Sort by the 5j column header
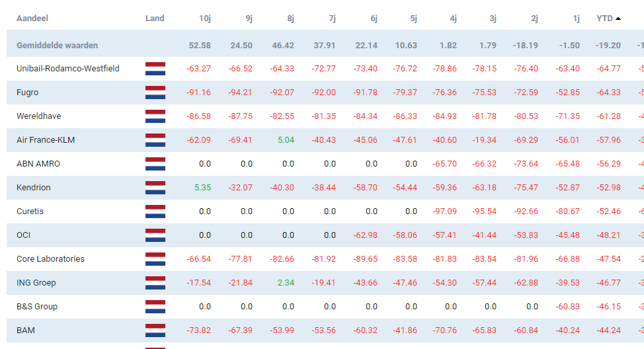The height and width of the screenshot is (349, 644). click(x=414, y=18)
